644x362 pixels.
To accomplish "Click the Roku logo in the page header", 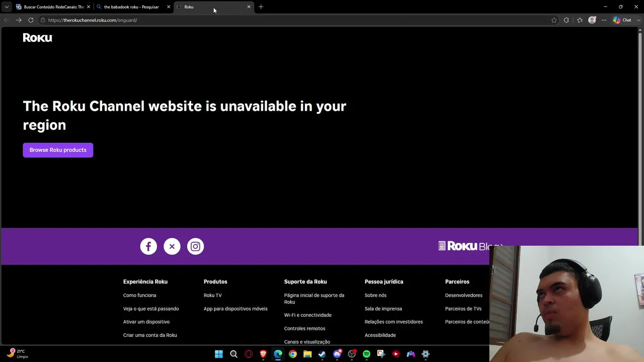I will pos(37,38).
